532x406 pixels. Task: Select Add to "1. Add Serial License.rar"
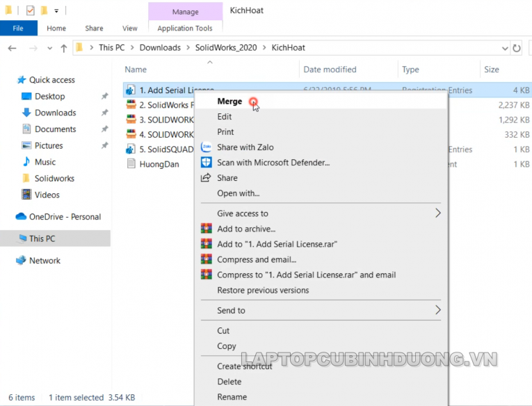tap(277, 244)
